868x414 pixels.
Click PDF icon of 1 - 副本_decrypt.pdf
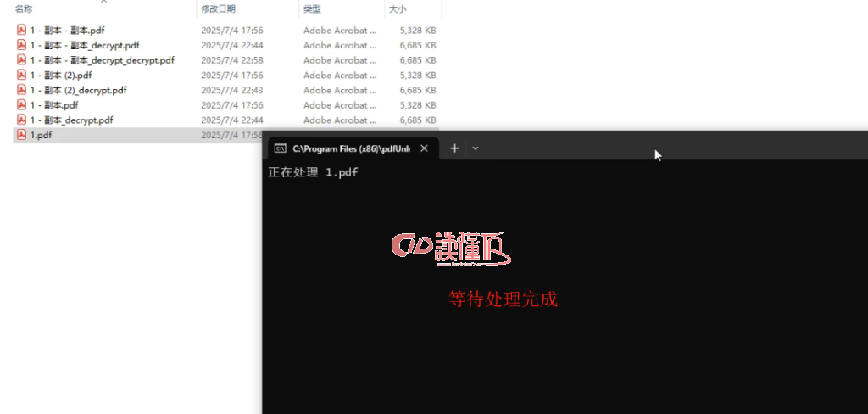pos(21,120)
